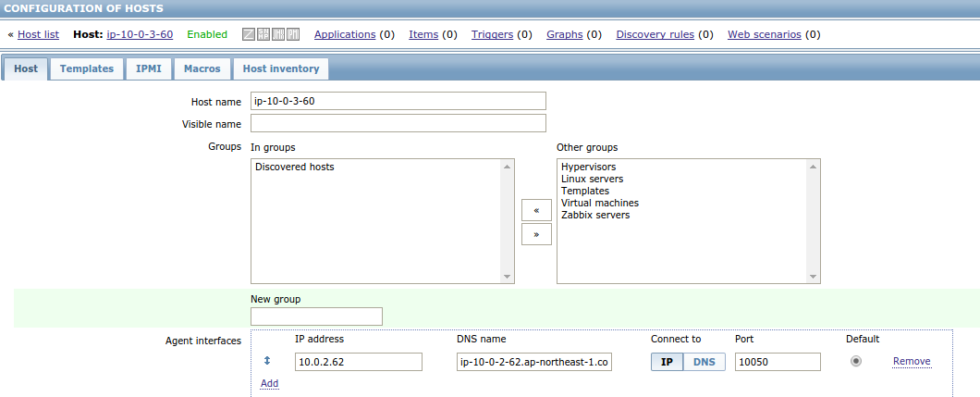Select the Default interface radio button

[x=855, y=361]
